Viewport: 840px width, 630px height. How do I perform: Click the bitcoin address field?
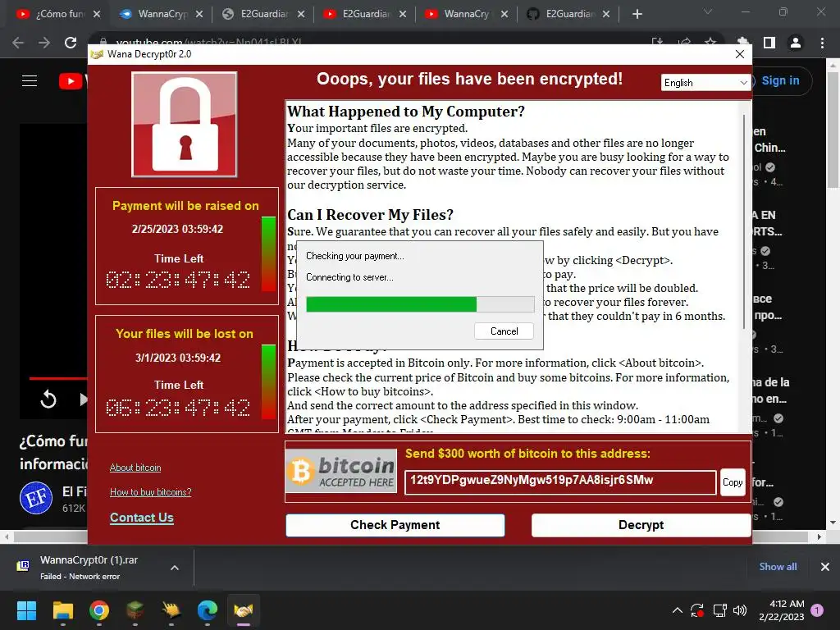(x=560, y=482)
